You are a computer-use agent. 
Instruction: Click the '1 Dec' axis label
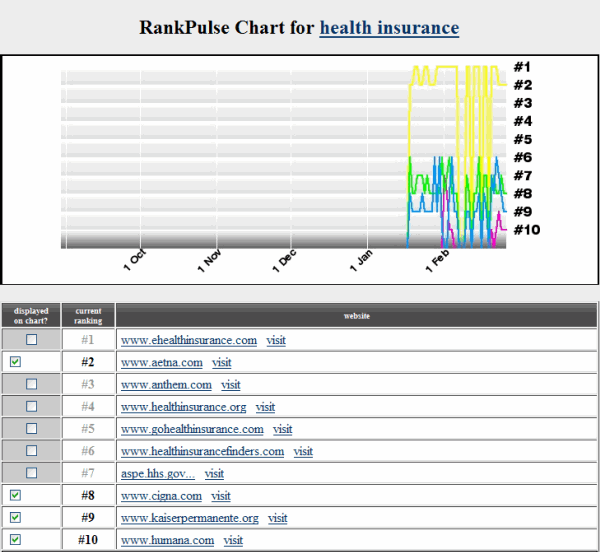click(284, 261)
